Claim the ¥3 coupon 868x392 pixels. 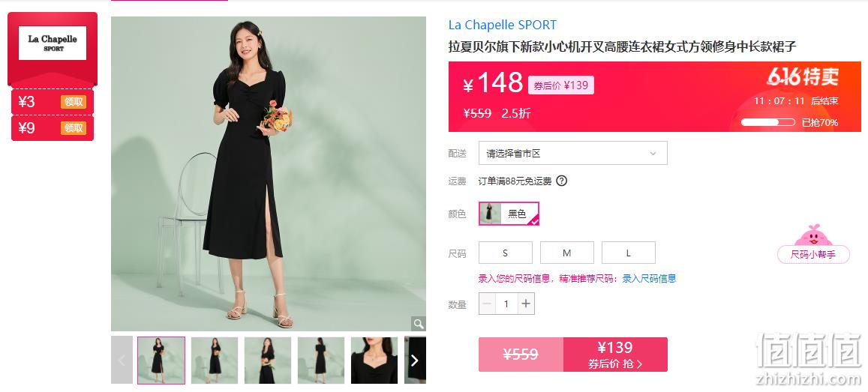click(x=74, y=102)
